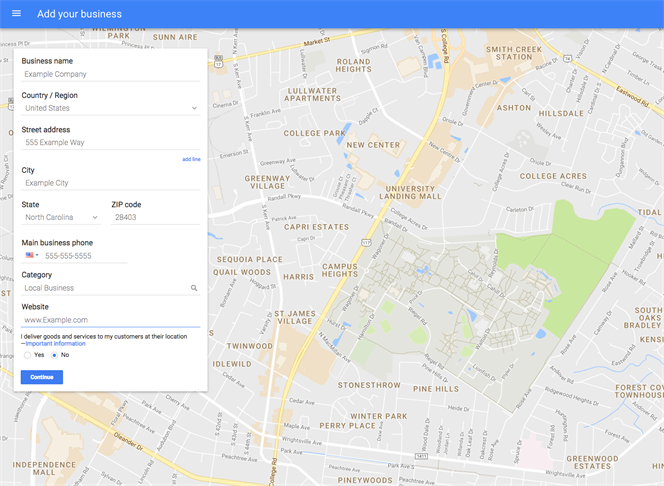This screenshot has height=486, width=664.
Task: Click the Hillsdale map label
Action: 561,113
